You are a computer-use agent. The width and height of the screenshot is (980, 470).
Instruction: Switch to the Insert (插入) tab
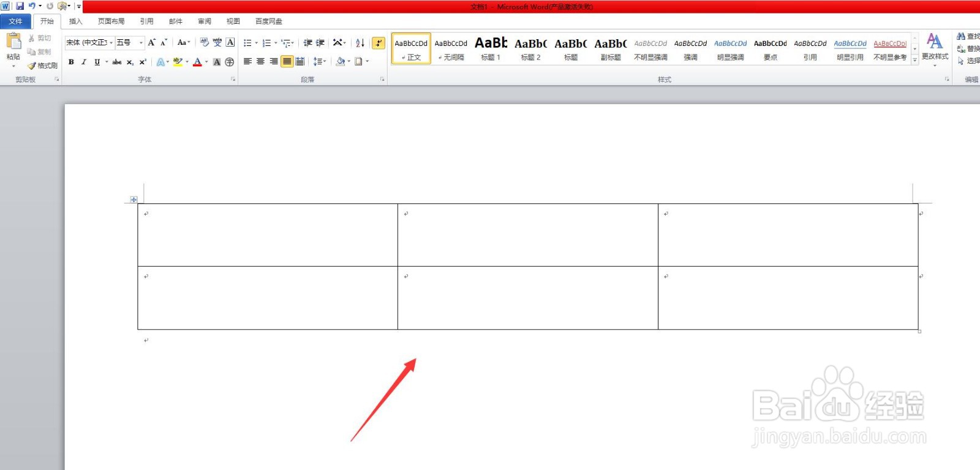tap(75, 21)
